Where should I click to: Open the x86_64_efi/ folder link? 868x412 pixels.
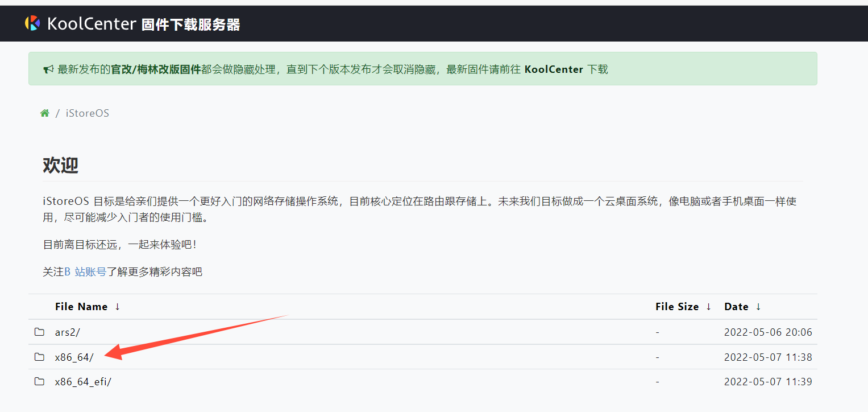coord(83,382)
